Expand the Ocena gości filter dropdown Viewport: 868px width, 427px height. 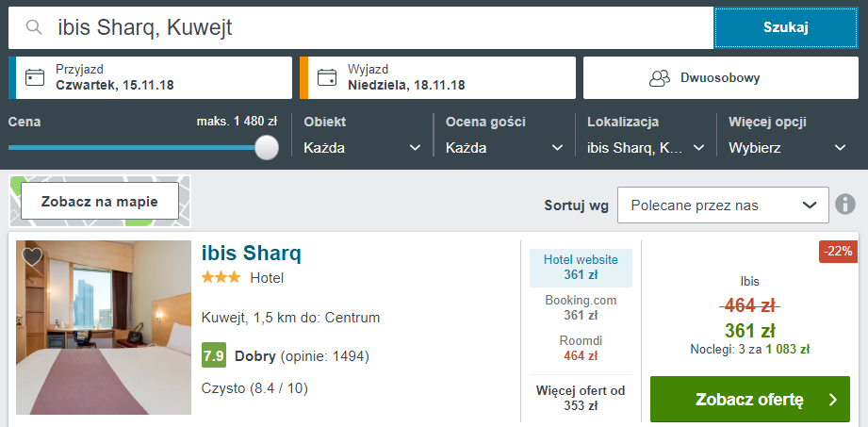504,148
